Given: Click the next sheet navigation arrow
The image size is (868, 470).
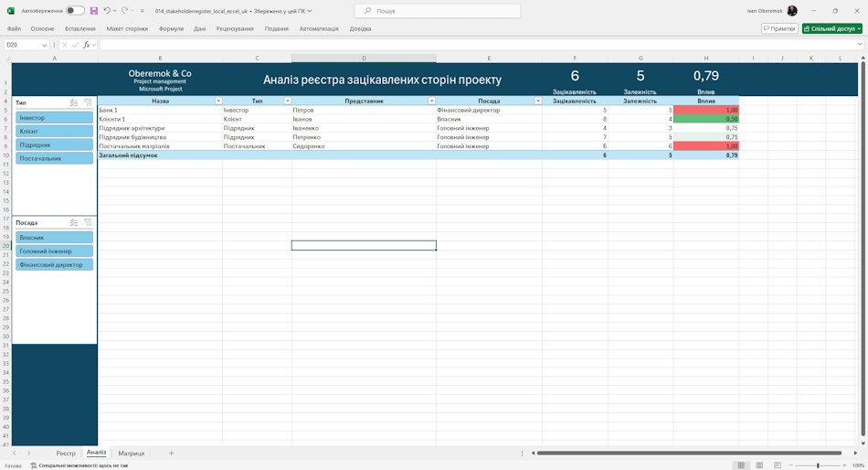Looking at the screenshot, I should (x=29, y=454).
